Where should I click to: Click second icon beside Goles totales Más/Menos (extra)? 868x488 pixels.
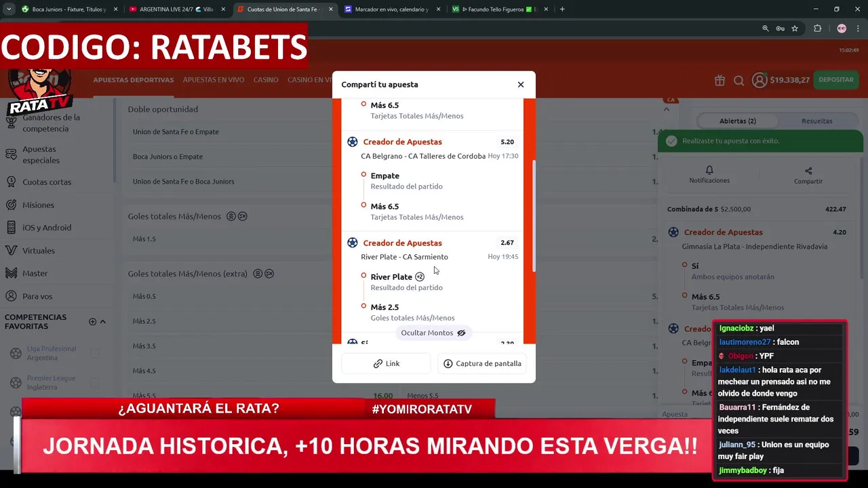[x=269, y=274]
